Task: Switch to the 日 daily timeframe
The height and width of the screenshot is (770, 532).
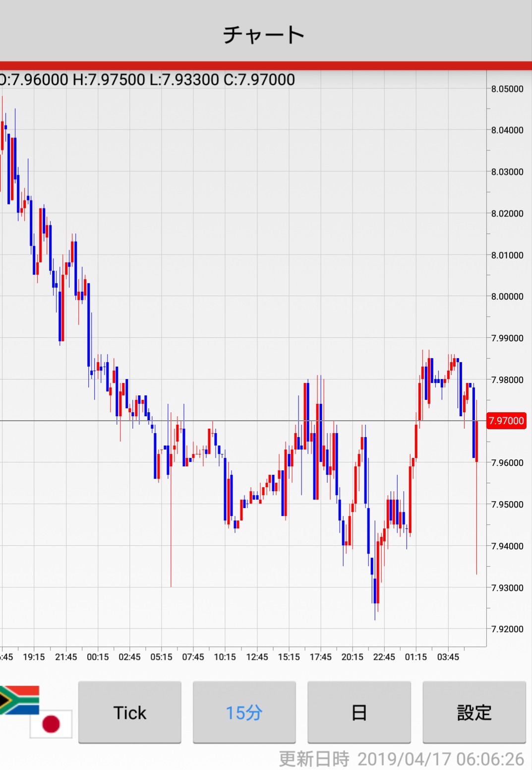Action: tap(359, 712)
